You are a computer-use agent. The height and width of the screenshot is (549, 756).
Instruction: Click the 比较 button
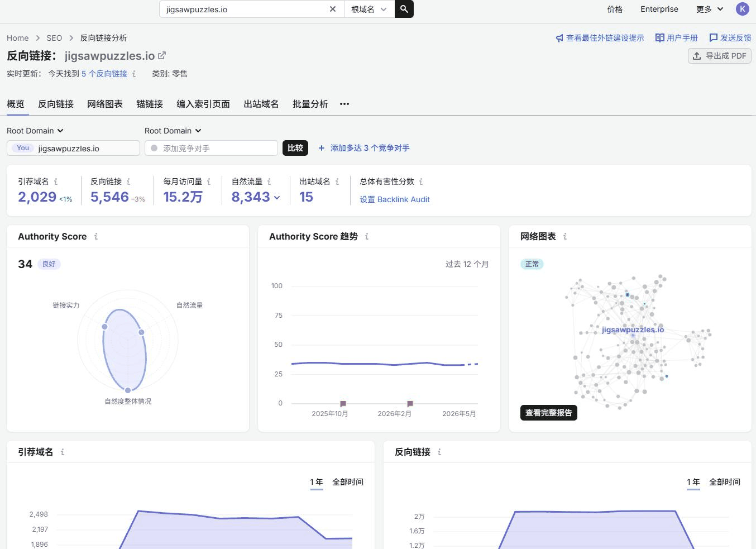coord(295,148)
